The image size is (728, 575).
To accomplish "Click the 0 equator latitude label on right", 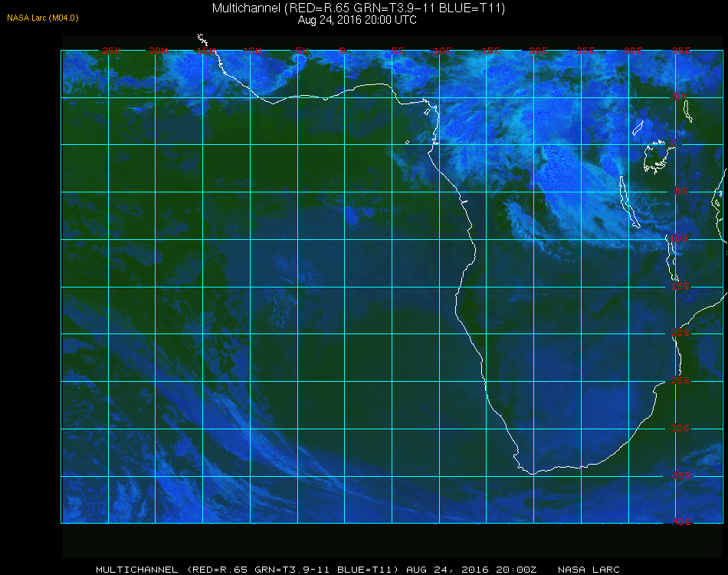I will (x=674, y=143).
